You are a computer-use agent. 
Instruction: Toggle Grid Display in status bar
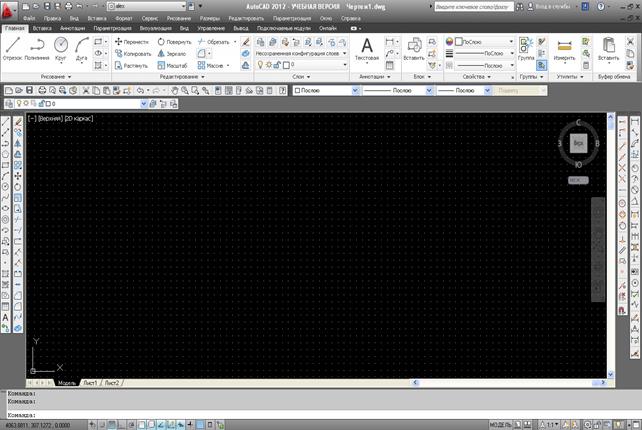(x=112, y=425)
